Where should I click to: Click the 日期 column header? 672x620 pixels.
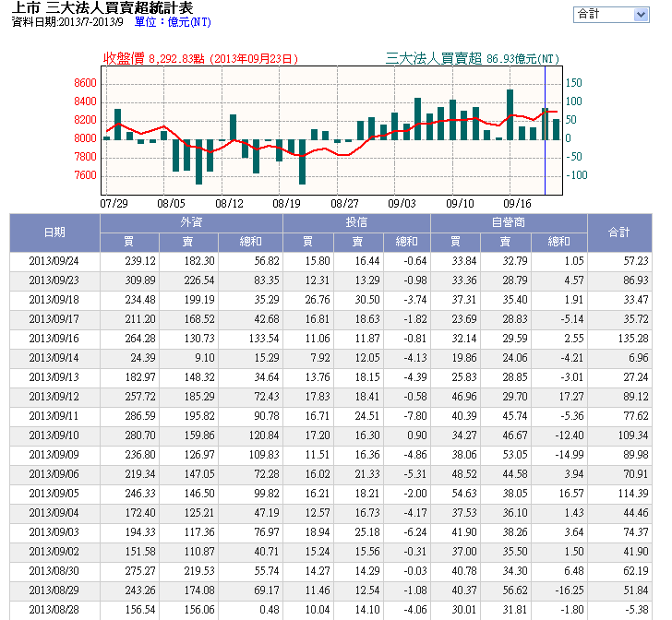click(x=54, y=232)
